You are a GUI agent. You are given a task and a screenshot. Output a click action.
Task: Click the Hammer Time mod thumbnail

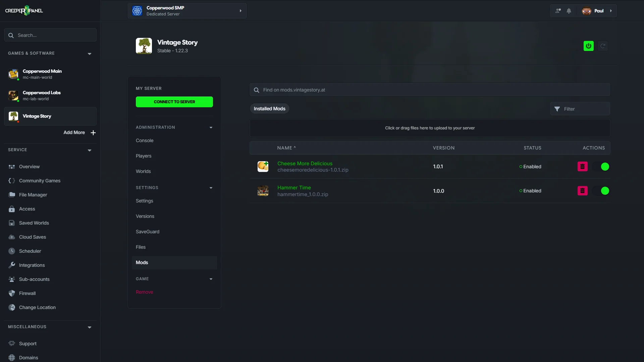coord(263,191)
